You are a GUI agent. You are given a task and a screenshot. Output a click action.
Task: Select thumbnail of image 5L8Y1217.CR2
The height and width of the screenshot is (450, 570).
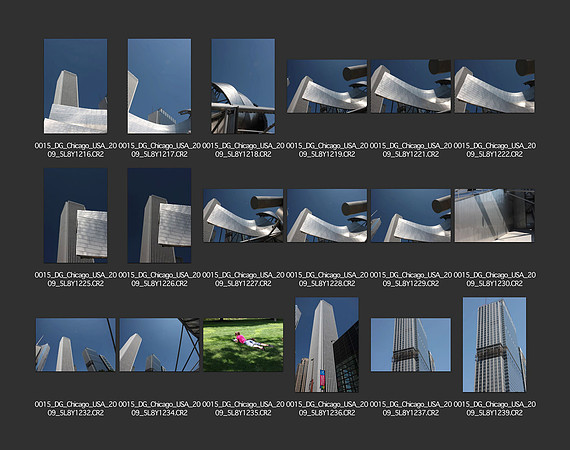[x=159, y=86]
